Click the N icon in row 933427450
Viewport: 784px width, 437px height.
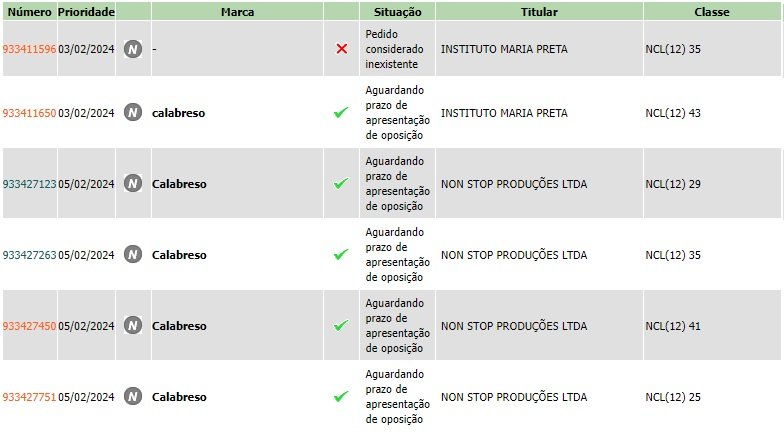[x=133, y=326]
